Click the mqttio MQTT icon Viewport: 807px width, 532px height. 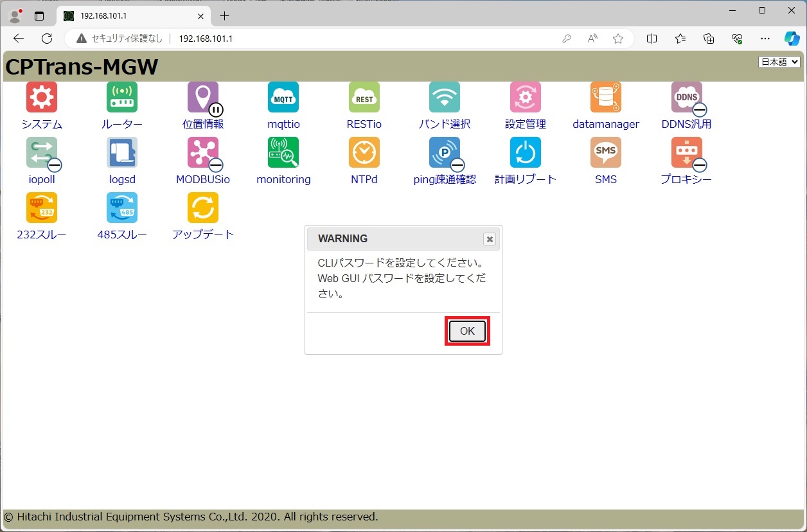283,98
